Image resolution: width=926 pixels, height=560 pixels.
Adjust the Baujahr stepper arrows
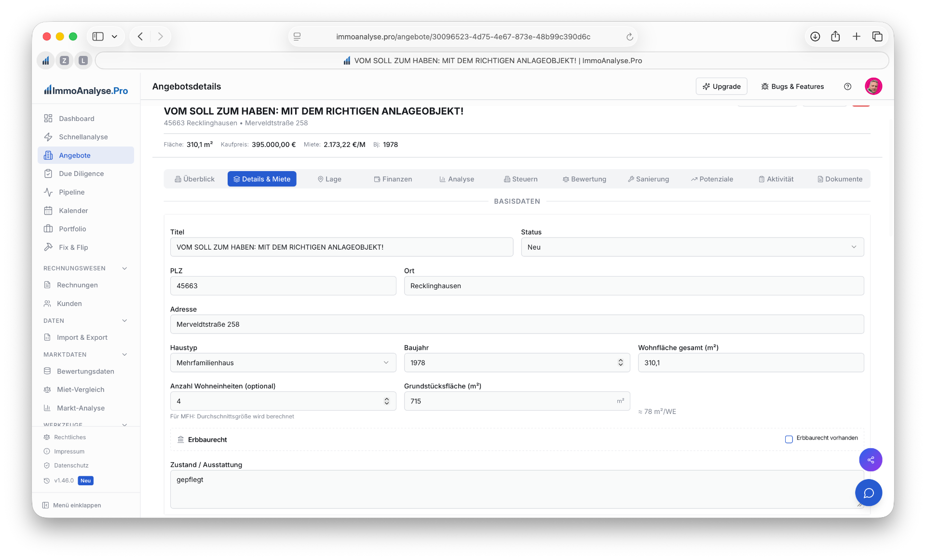(620, 362)
